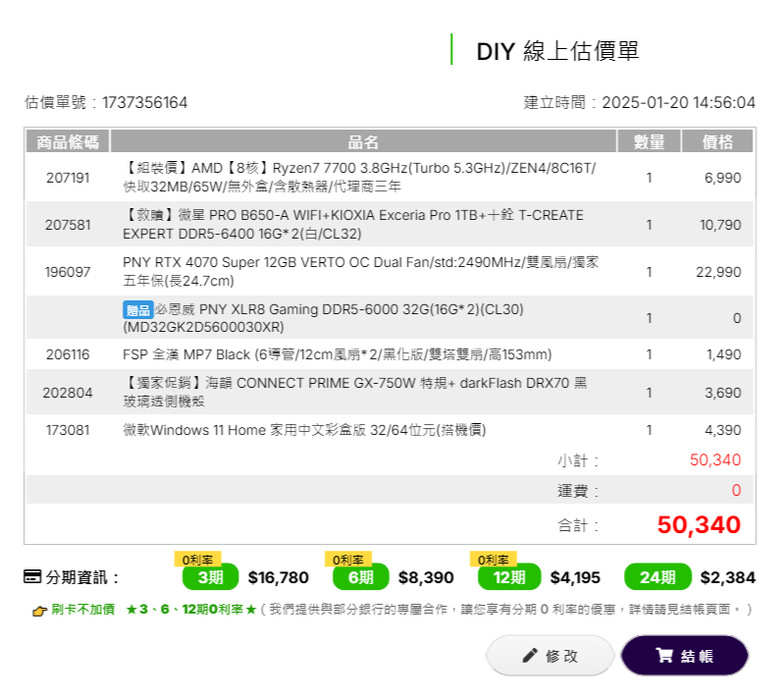Click the $8,390 installment amount
The image size is (780, 700).
click(426, 578)
